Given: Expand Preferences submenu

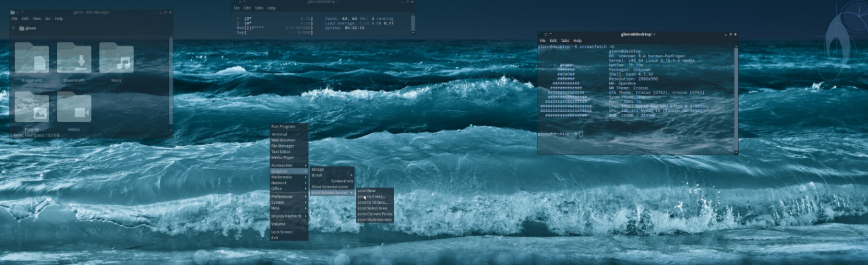Looking at the screenshot, I should coord(289,197).
